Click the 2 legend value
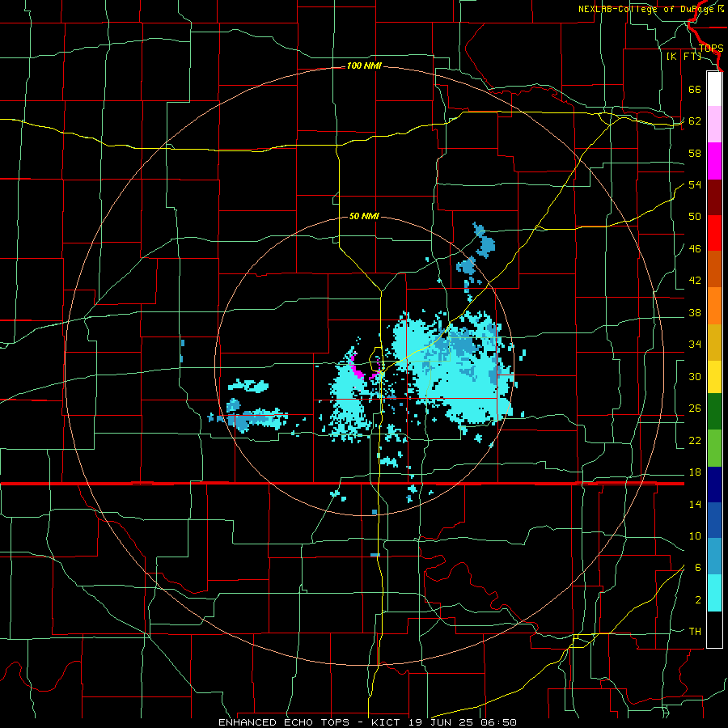728x728 pixels. coord(698,600)
